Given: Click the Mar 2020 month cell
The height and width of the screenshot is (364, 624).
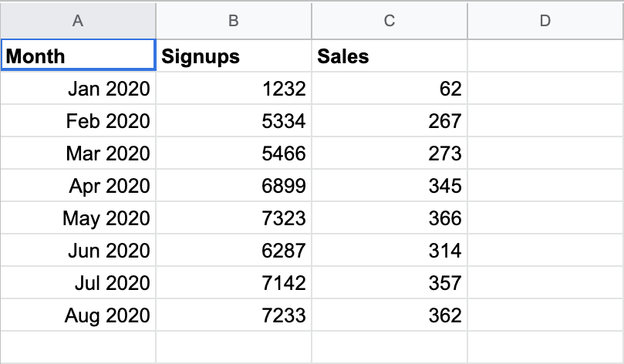Looking at the screenshot, I should coord(78,153).
